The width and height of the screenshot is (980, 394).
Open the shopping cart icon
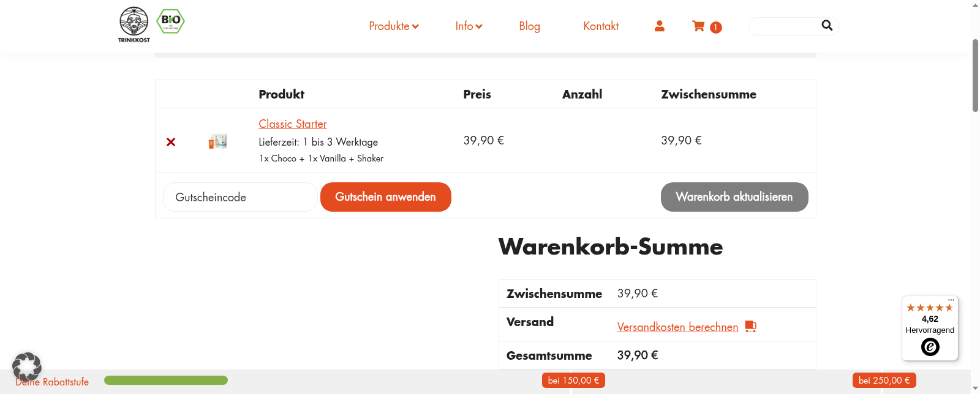coord(698,26)
